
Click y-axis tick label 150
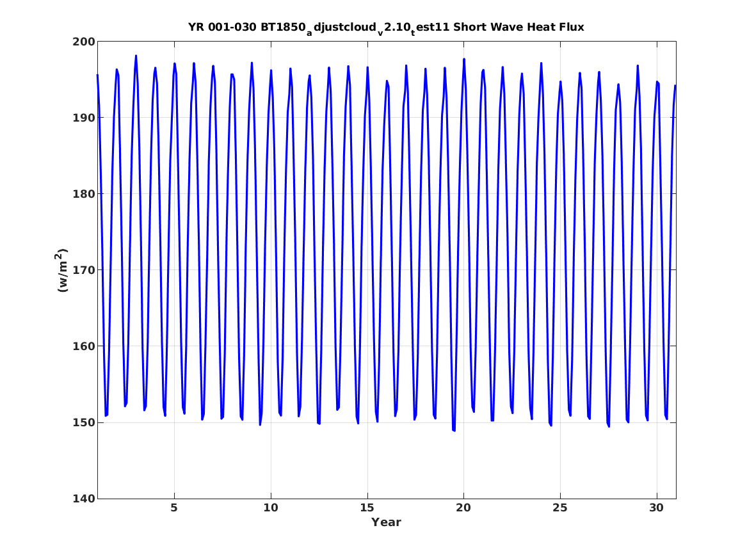[x=83, y=423]
